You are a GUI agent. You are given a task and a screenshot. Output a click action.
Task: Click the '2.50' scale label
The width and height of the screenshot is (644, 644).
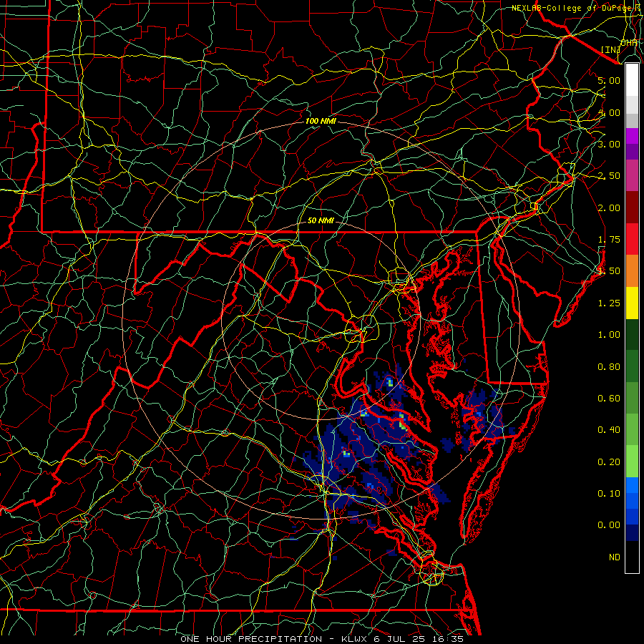609,176
